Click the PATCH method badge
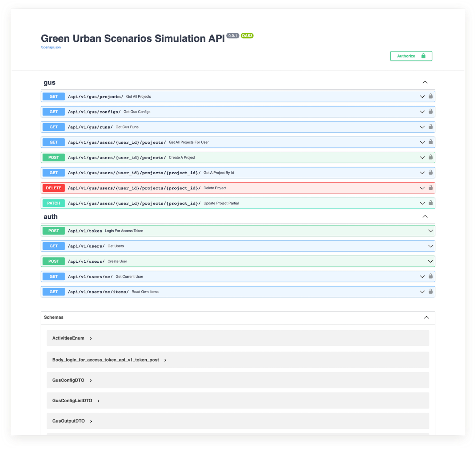The height and width of the screenshot is (449, 476). click(x=54, y=203)
